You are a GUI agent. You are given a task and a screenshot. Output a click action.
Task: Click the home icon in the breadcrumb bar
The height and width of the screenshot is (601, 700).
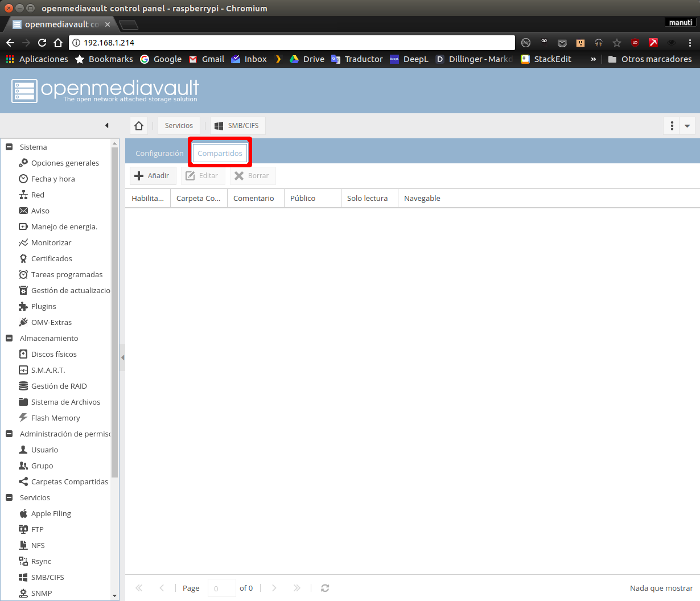(139, 126)
